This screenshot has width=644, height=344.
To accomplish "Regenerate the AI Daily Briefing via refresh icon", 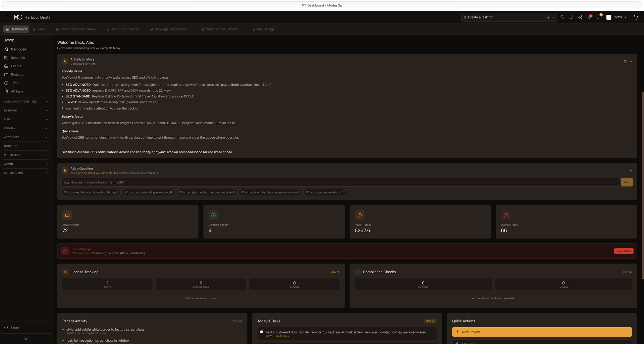I will pos(625,61).
